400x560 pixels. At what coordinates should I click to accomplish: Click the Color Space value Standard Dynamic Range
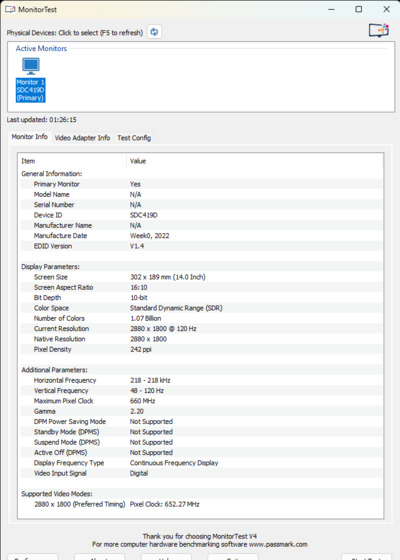click(176, 308)
